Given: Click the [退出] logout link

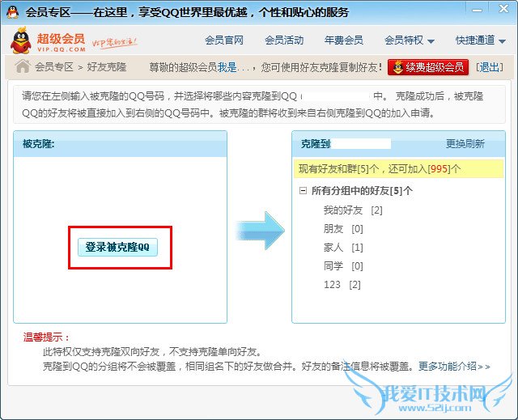Looking at the screenshot, I should (490, 67).
